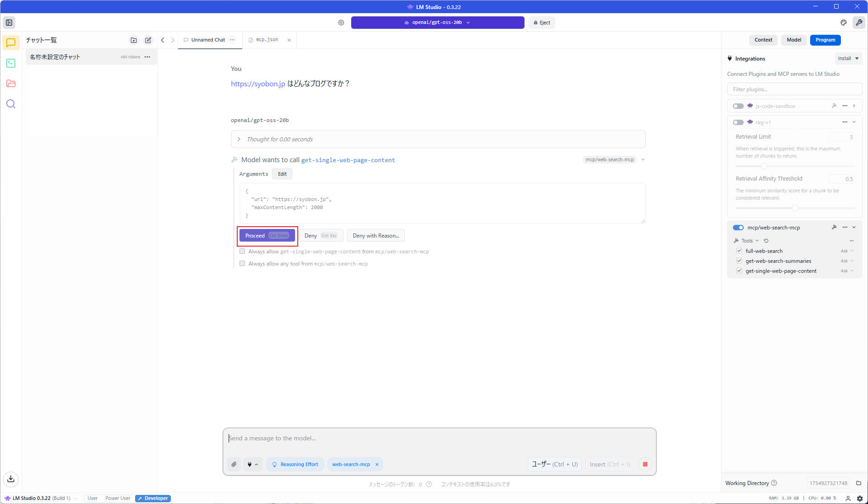
Task: Select the Program tab
Action: click(x=825, y=40)
